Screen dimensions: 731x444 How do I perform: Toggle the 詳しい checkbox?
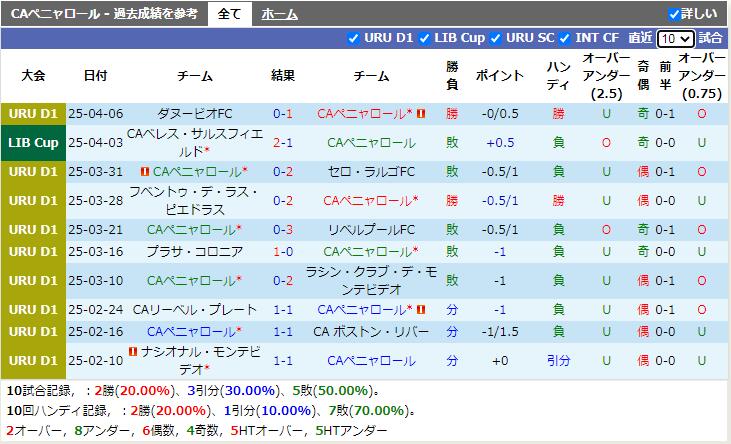674,14
